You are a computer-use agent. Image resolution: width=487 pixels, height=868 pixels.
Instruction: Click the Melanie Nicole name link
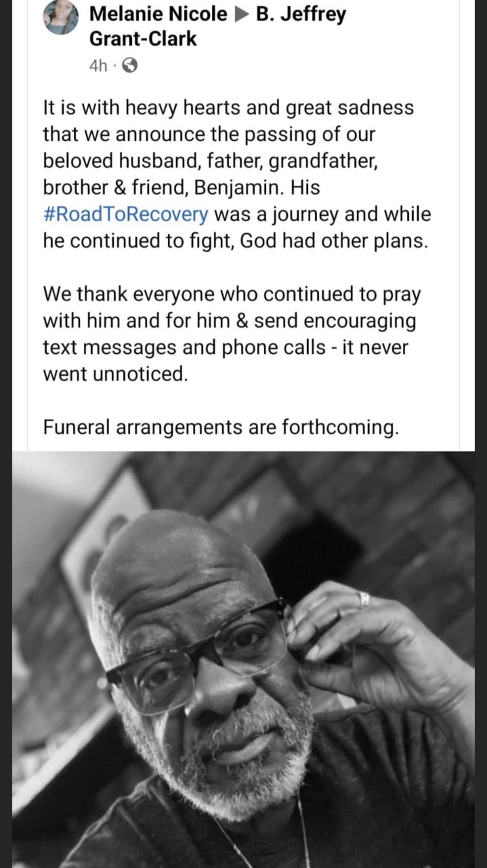[158, 14]
